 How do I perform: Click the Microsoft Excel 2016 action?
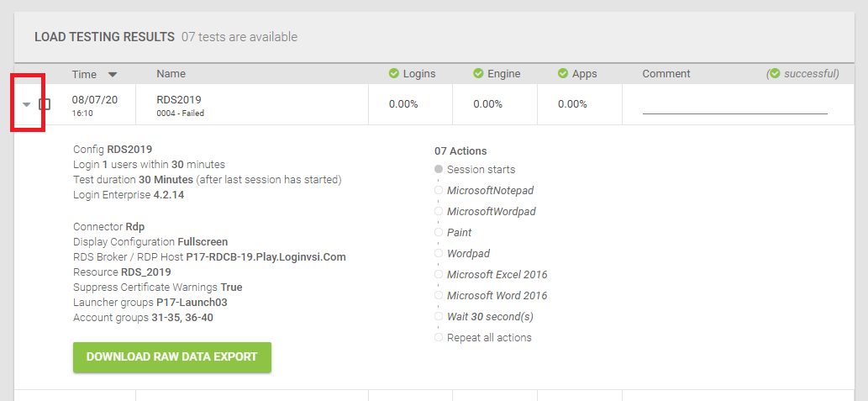click(x=497, y=275)
